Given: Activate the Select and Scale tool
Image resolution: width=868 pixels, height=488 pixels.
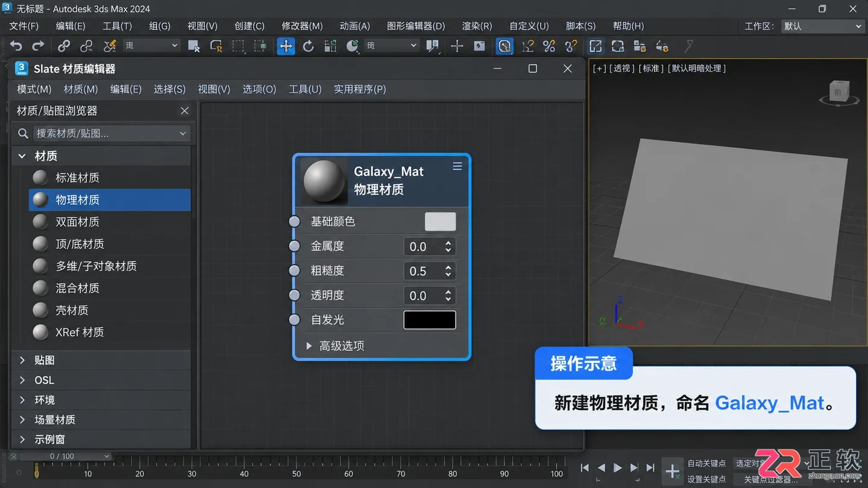Looking at the screenshot, I should point(330,46).
